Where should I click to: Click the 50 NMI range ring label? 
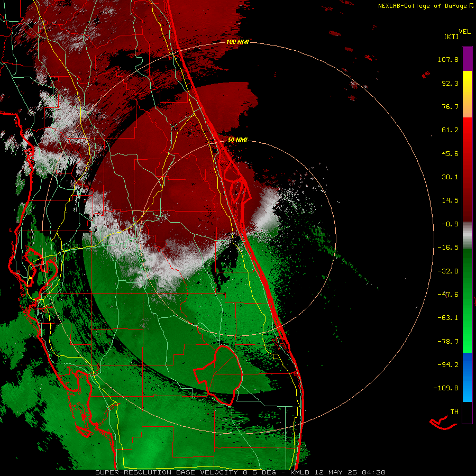237,140
